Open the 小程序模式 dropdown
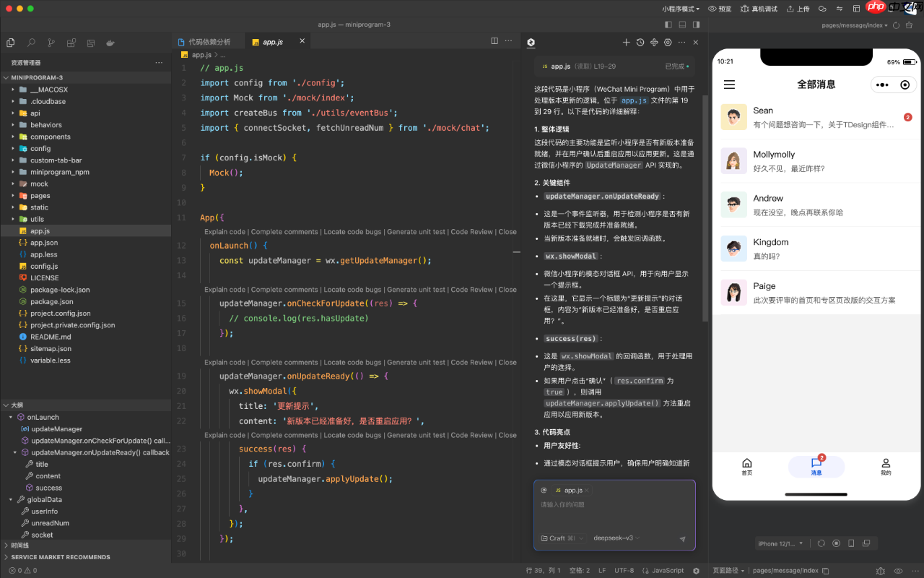This screenshot has width=924, height=578. (x=681, y=9)
